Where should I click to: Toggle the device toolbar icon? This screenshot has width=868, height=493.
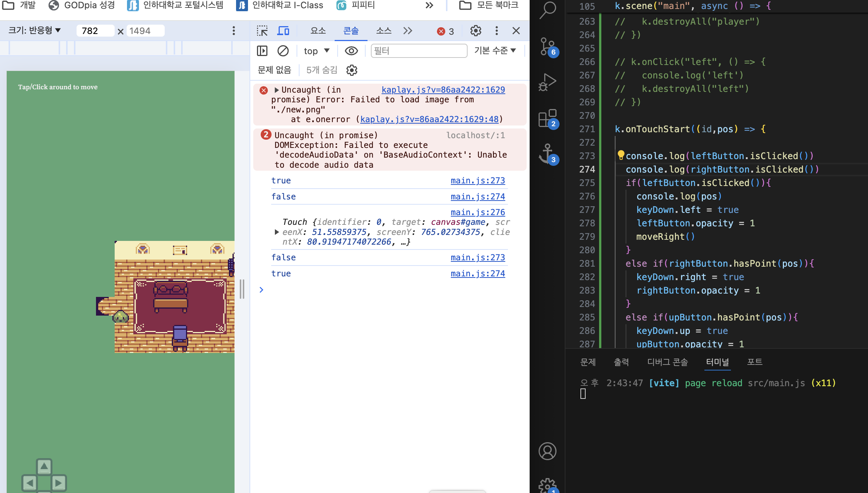(283, 31)
